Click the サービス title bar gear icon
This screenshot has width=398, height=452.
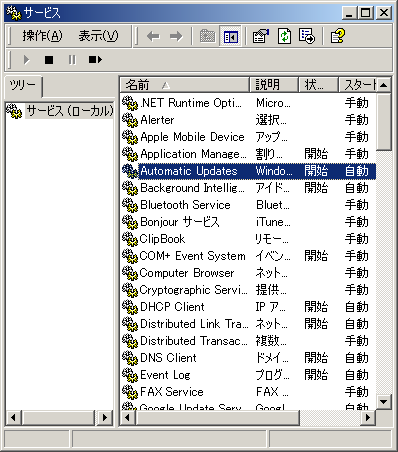click(14, 13)
